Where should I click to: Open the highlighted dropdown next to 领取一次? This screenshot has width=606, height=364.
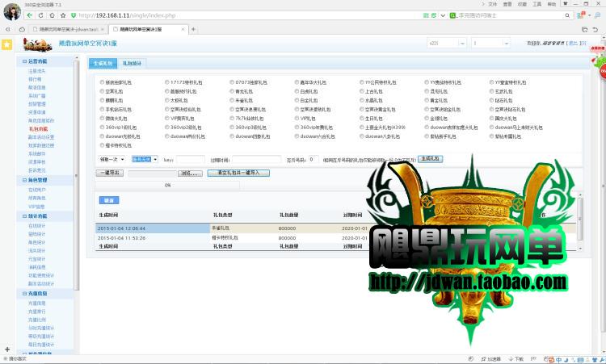click(145, 160)
